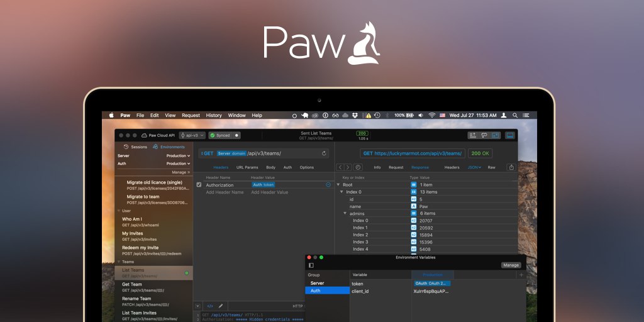Click the Paw Cloud API cloud icon
This screenshot has height=322, width=644.
pyautogui.click(x=144, y=135)
